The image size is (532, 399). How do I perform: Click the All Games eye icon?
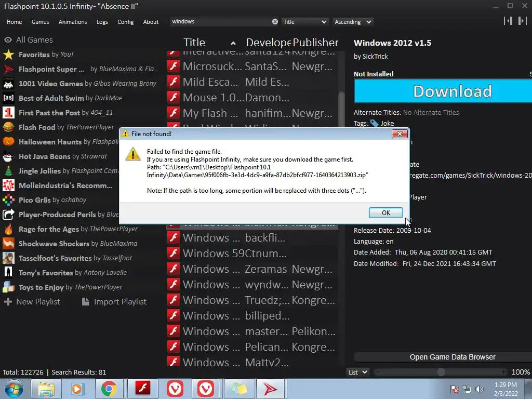point(8,40)
